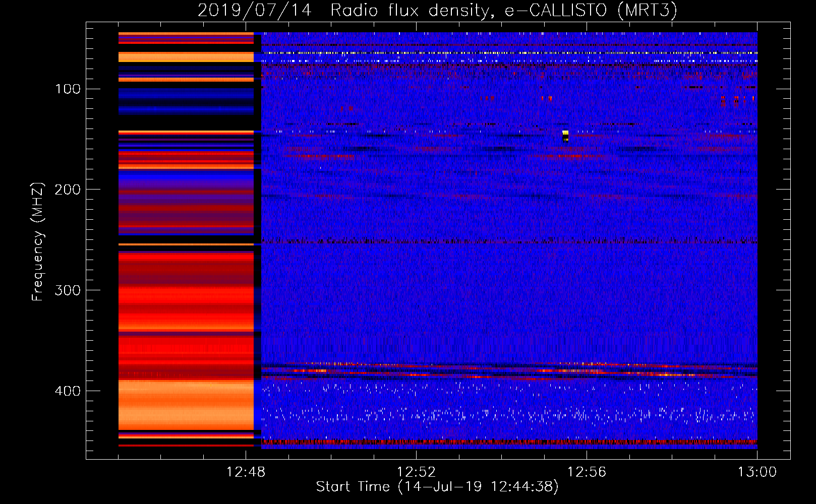816x504 pixels.
Task: Click the 100 frequency tick label
Action: point(68,89)
